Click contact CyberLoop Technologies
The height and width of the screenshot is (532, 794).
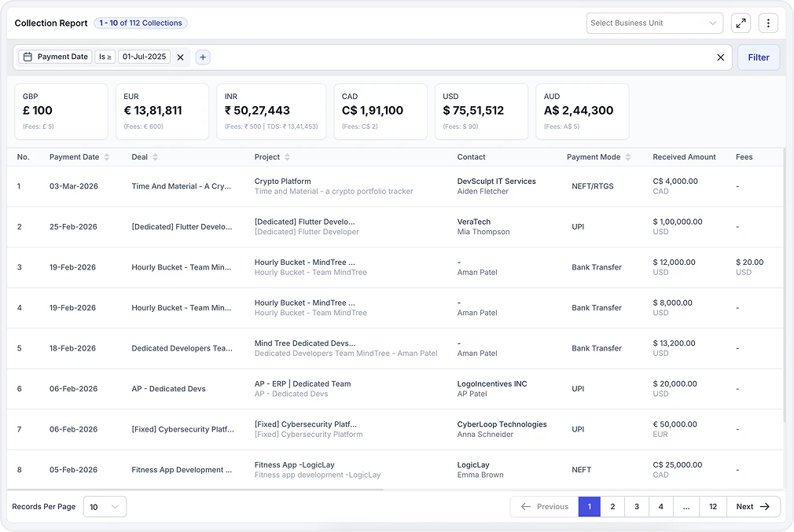[x=502, y=424]
